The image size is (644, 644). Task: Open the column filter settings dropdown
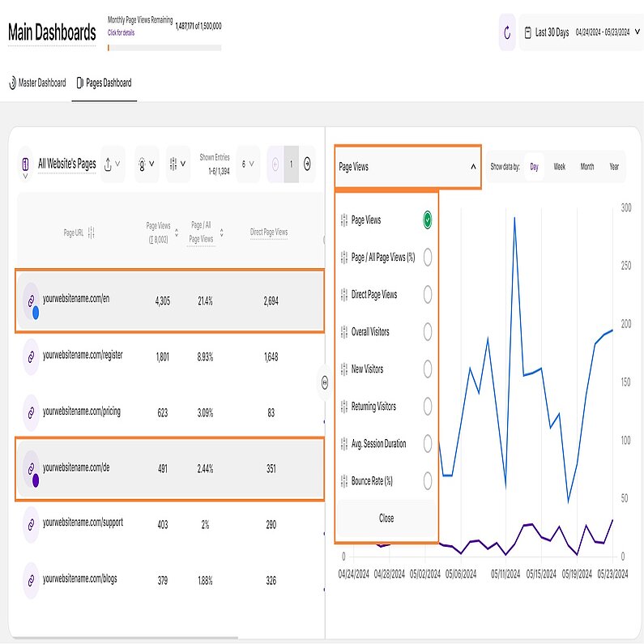tap(177, 164)
